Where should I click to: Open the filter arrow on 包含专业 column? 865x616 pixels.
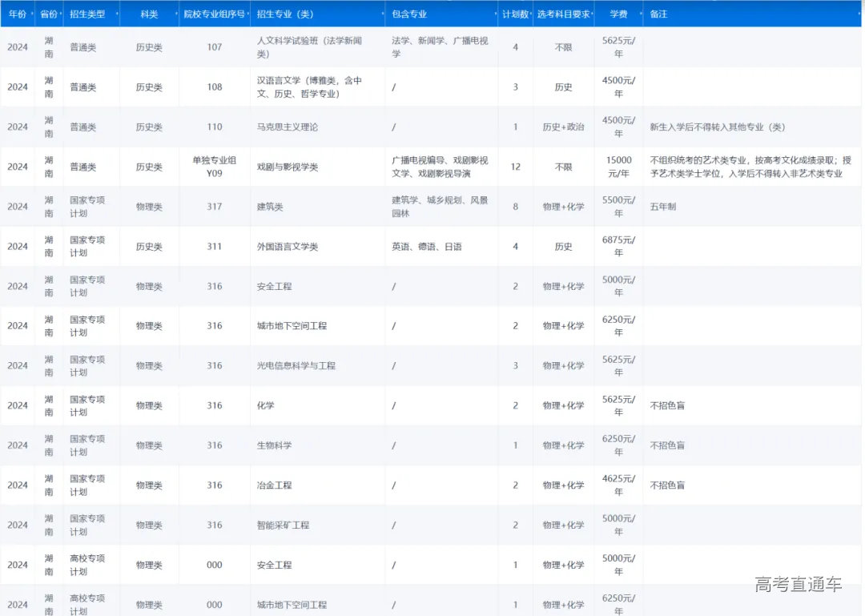[496, 14]
